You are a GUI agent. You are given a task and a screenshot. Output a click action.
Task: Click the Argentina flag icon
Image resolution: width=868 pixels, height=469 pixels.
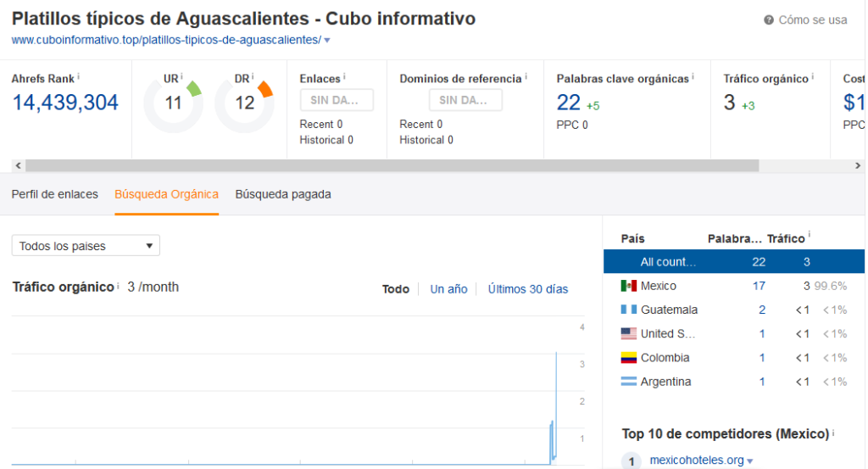point(628,382)
